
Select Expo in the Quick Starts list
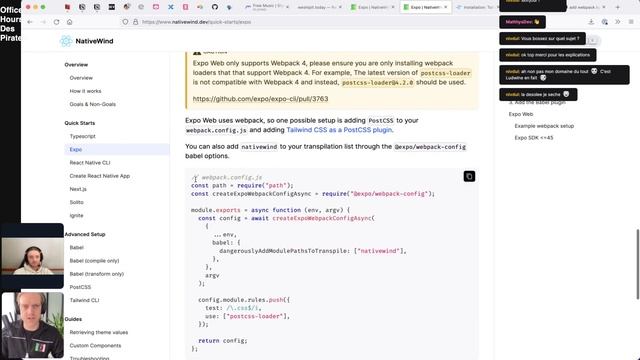(117, 149)
